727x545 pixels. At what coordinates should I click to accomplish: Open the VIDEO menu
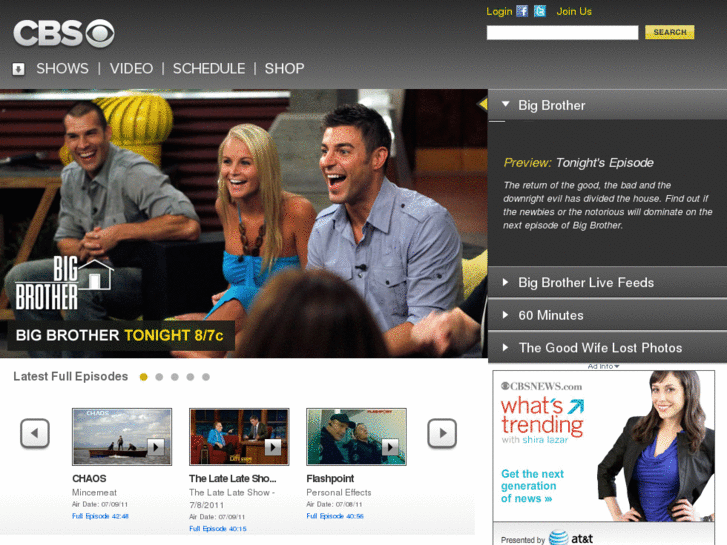pos(131,69)
